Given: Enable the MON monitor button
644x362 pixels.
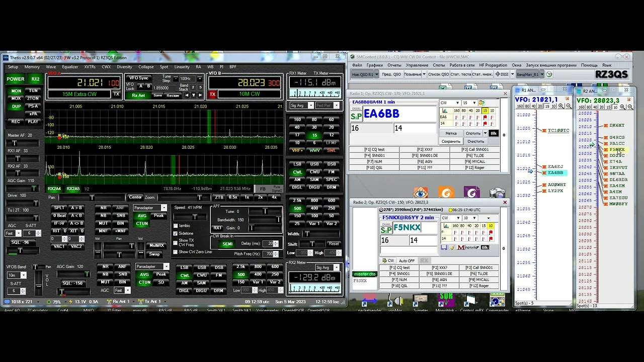Looking at the screenshot, I should tap(16, 91).
